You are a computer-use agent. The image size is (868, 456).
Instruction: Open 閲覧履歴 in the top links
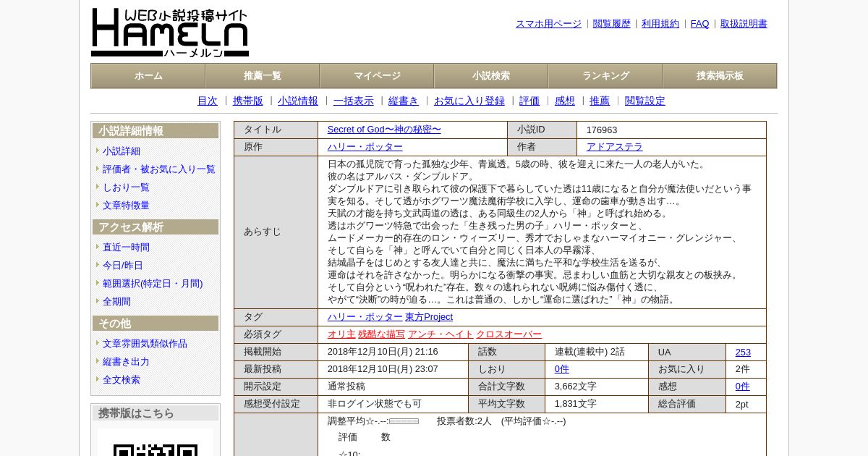612,24
